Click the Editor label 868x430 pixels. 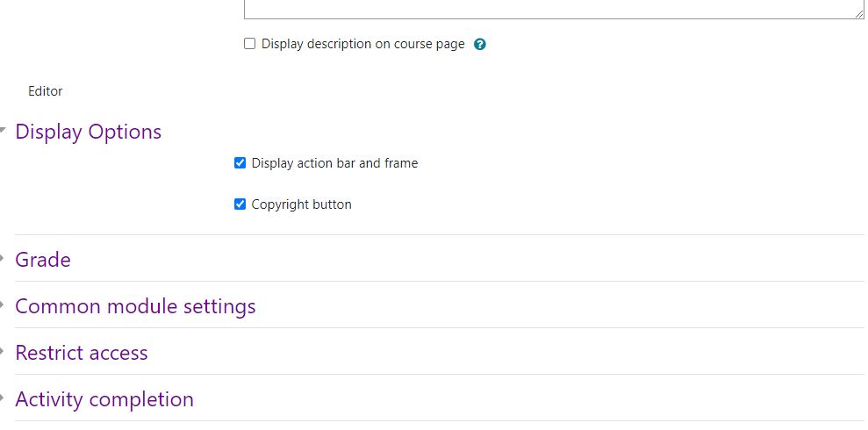pos(46,91)
